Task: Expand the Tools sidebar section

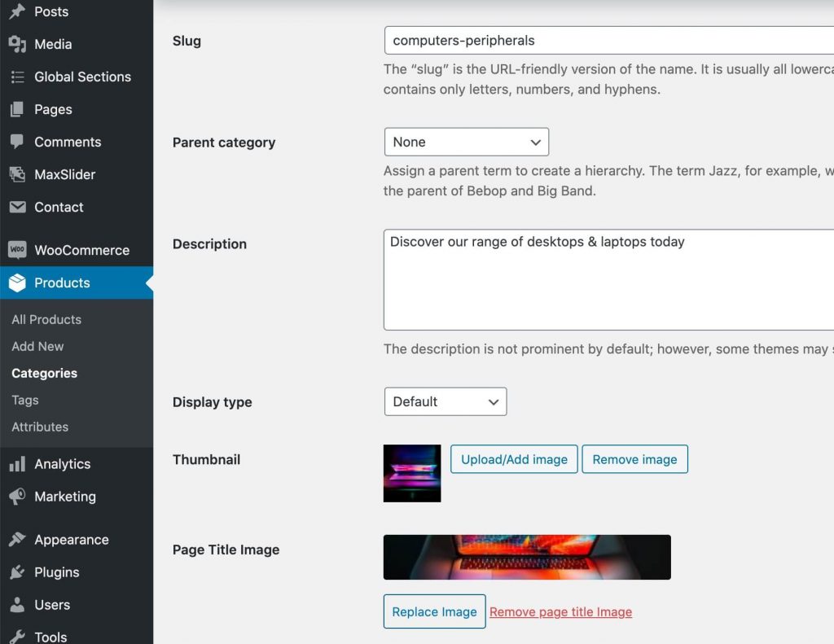Action: [49, 636]
